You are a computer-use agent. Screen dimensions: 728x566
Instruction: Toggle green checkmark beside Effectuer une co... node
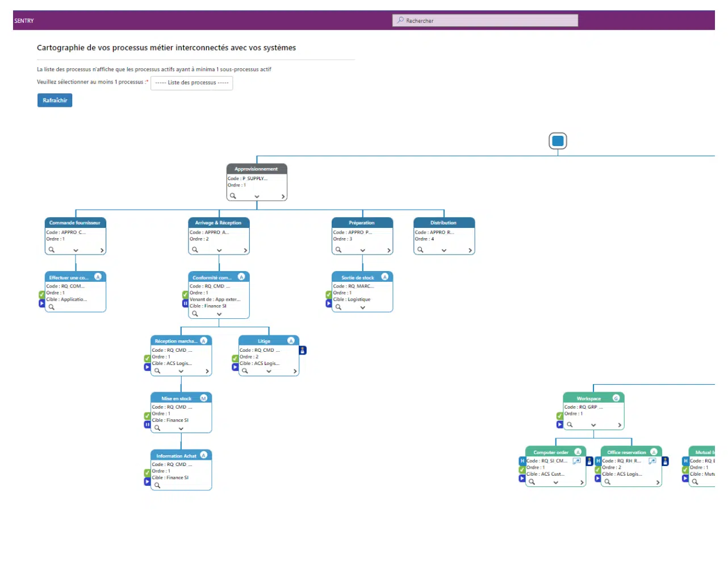42,294
